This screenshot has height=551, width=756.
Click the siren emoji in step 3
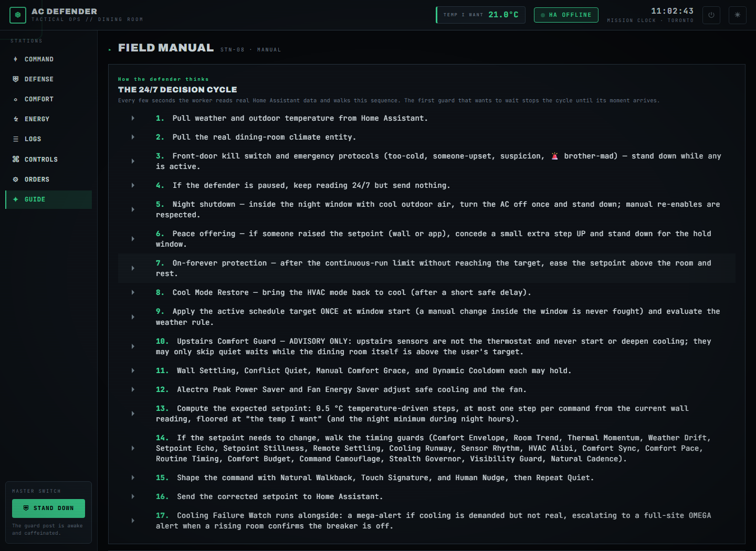coord(554,156)
